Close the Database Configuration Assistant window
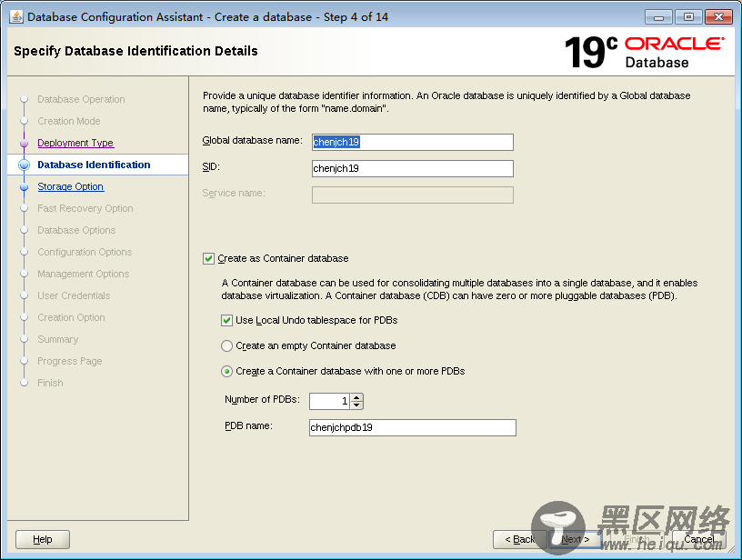 718,17
